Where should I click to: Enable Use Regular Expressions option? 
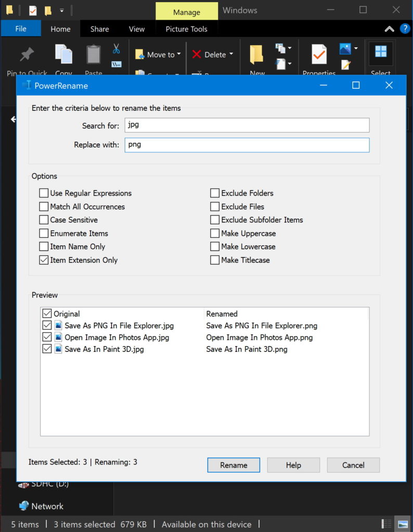pyautogui.click(x=44, y=193)
